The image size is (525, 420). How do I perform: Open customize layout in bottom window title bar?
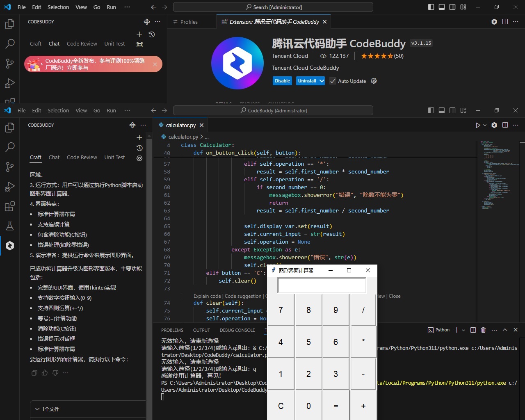tap(463, 110)
